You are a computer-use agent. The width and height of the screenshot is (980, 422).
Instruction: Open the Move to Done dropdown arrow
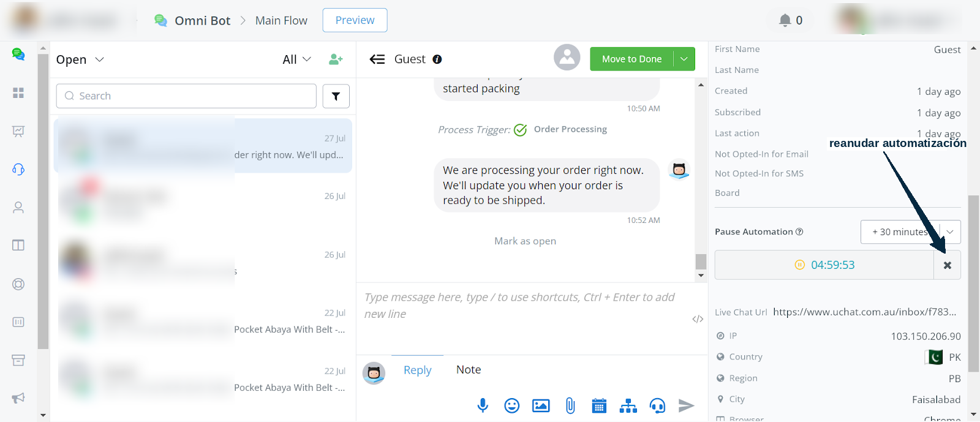[x=684, y=59]
